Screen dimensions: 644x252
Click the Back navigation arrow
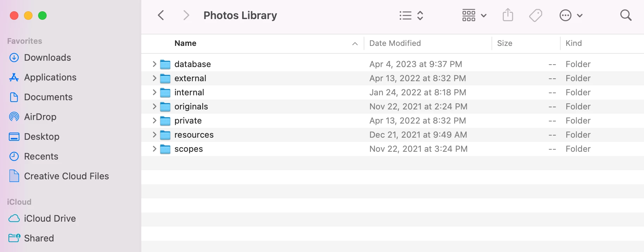coord(161,15)
